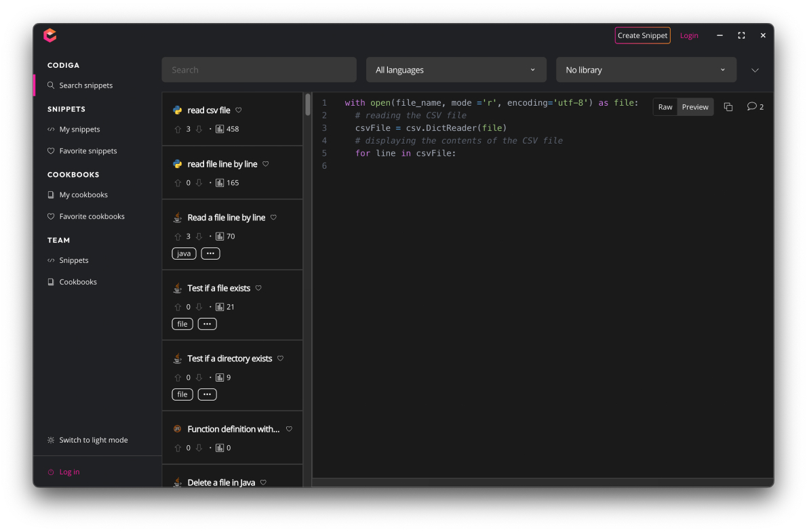Click the snippet list vertical scrollbar
This screenshot has width=807, height=532.
[308, 105]
